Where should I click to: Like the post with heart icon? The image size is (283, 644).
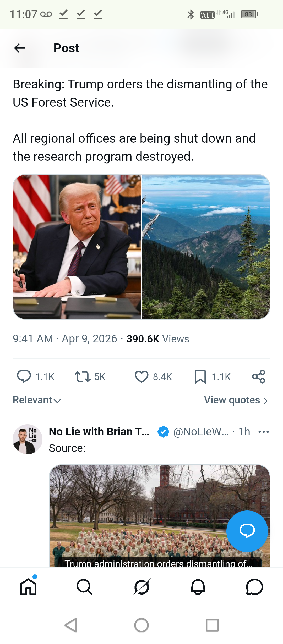141,377
